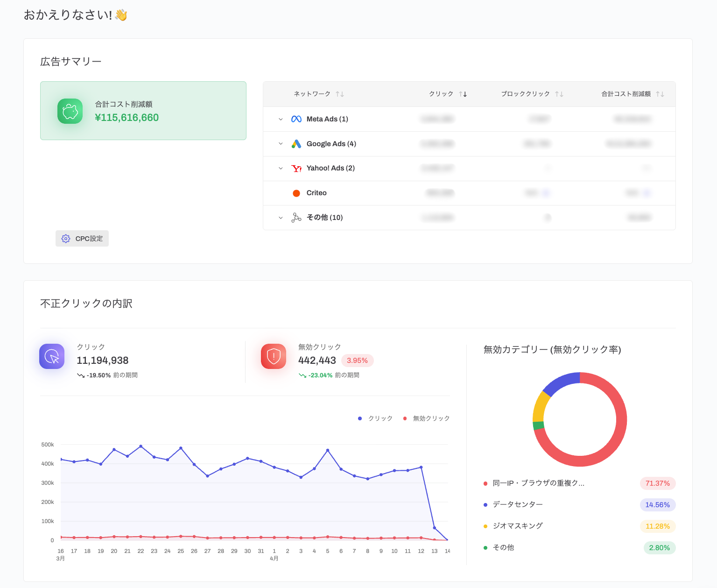Toggle クリック series in chart legend
The height and width of the screenshot is (588, 717).
coord(375,418)
